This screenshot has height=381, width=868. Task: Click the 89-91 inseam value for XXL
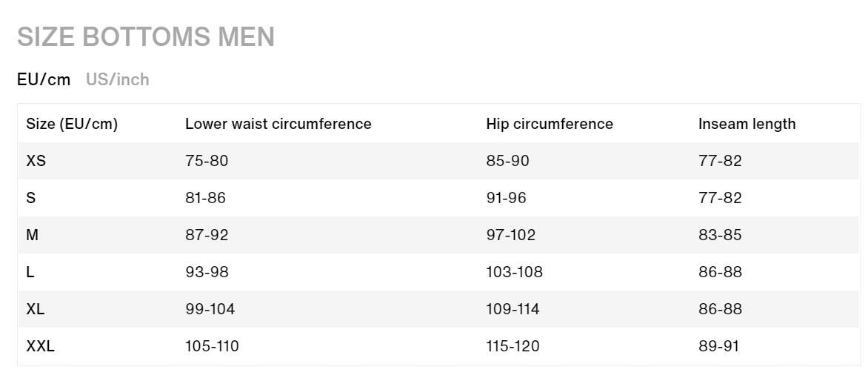718,346
